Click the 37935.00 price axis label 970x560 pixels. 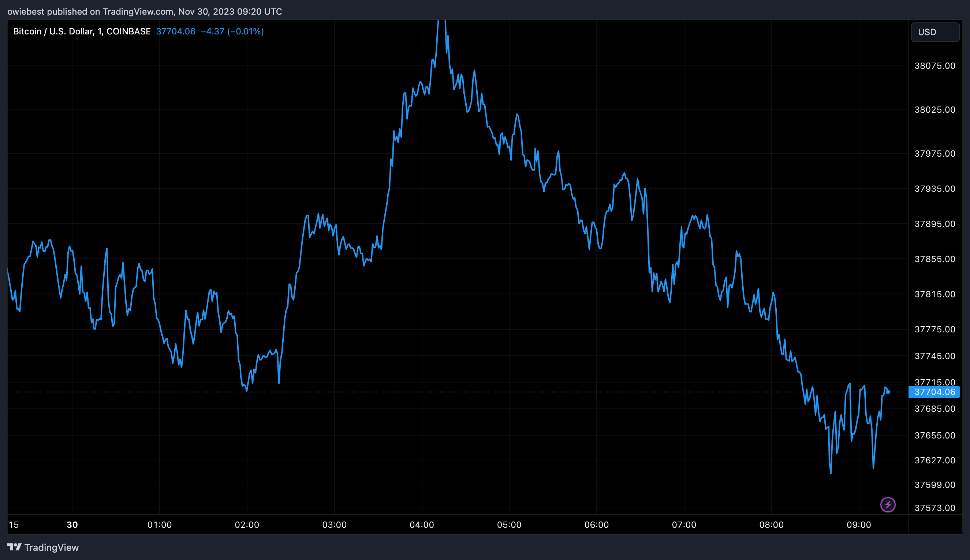click(x=934, y=188)
